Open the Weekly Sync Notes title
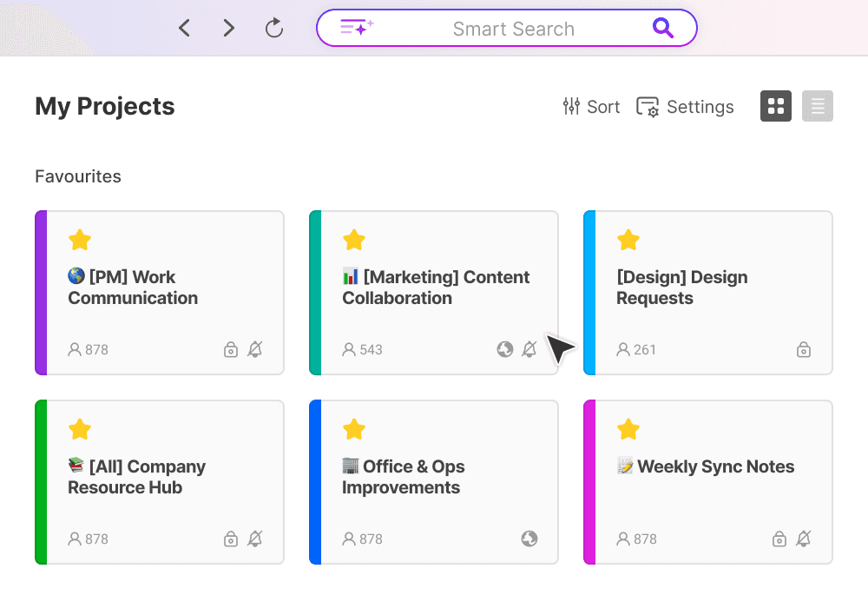 tap(706, 466)
